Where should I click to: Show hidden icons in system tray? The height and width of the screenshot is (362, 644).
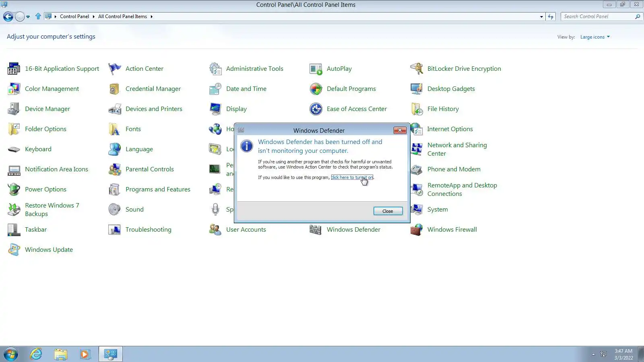click(593, 354)
